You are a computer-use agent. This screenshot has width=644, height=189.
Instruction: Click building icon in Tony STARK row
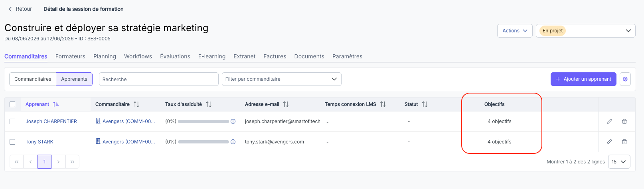pyautogui.click(x=98, y=141)
